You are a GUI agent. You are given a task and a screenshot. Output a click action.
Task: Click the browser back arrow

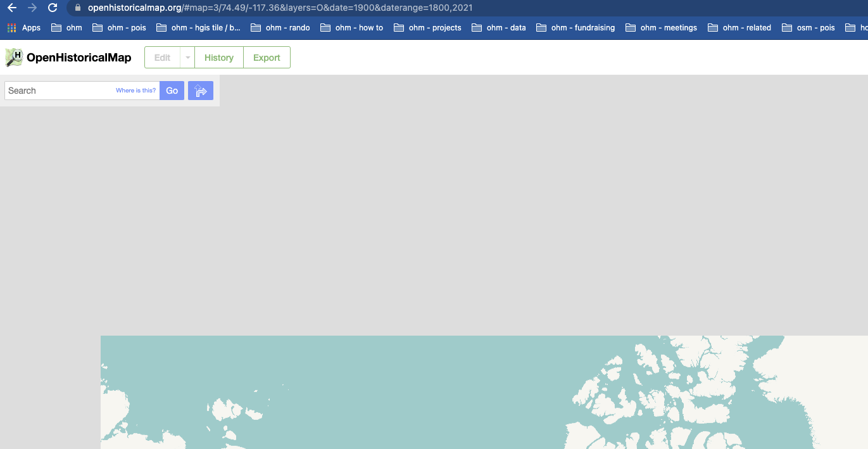(x=11, y=9)
